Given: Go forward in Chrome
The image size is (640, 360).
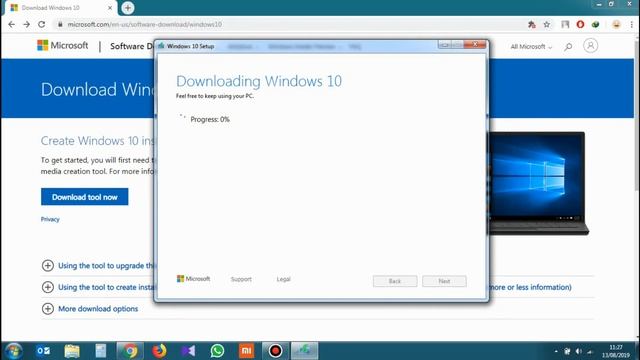Looking at the screenshot, I should coord(27,24).
